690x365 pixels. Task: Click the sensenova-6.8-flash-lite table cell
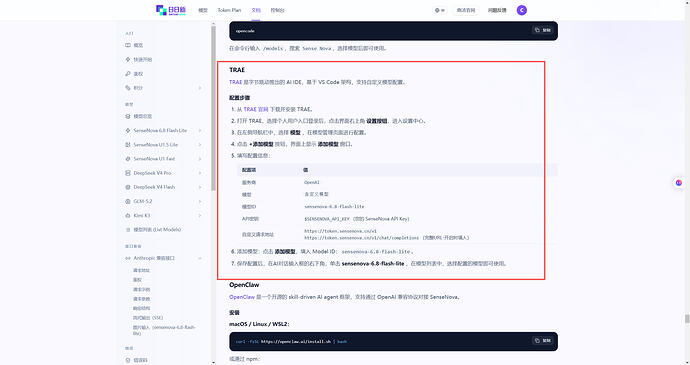pos(334,206)
